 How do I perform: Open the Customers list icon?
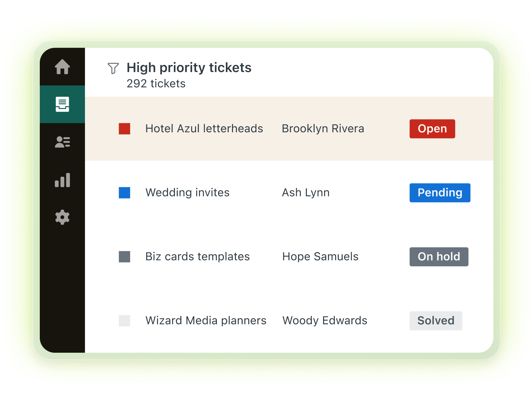(x=62, y=142)
